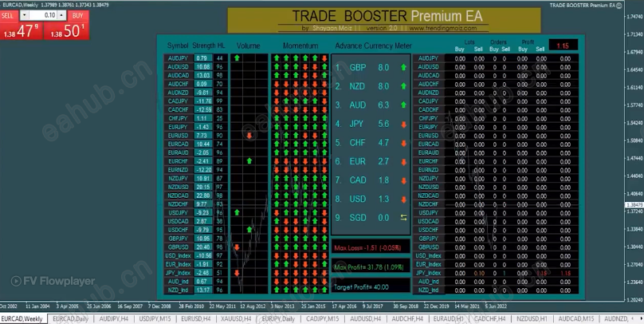Click the current price marker on the price scale
Viewport: 644px width, 324px height.
click(x=634, y=205)
